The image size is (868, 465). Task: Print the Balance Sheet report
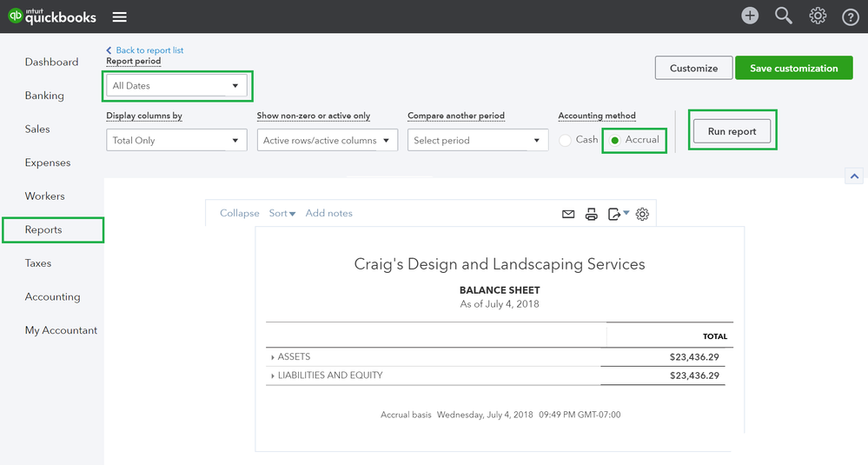point(592,214)
